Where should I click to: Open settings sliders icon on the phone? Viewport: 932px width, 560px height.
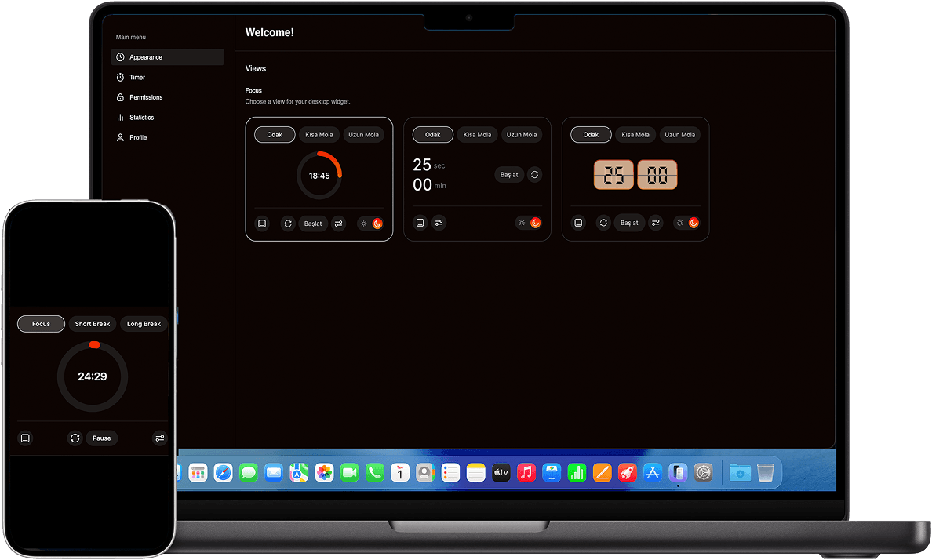(160, 438)
